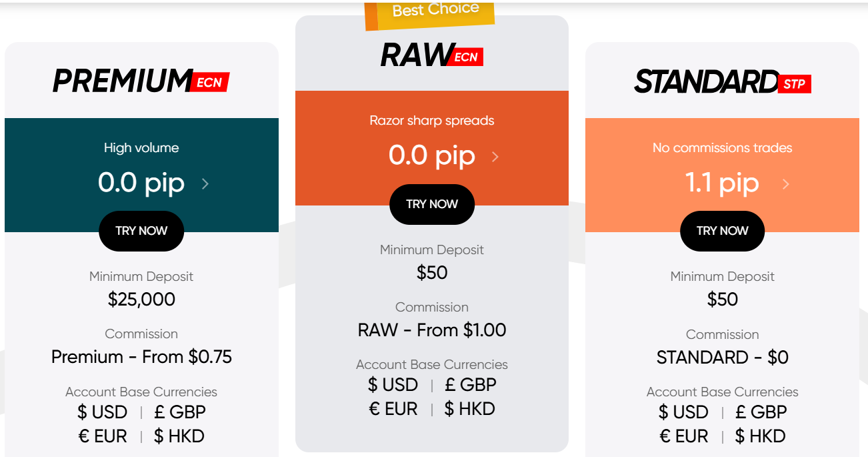Click the red STP badge beside STANDARD

[794, 83]
